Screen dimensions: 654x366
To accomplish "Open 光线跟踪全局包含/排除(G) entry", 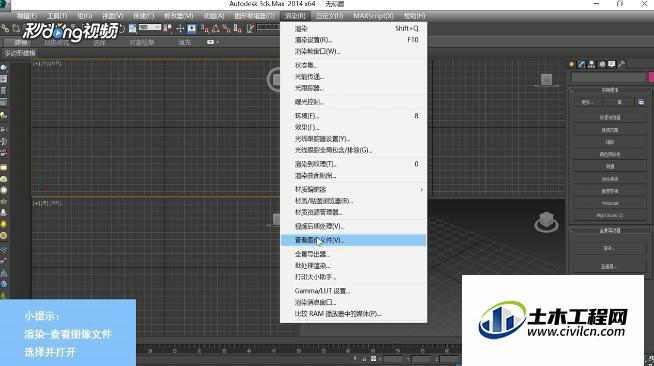I will point(353,150).
